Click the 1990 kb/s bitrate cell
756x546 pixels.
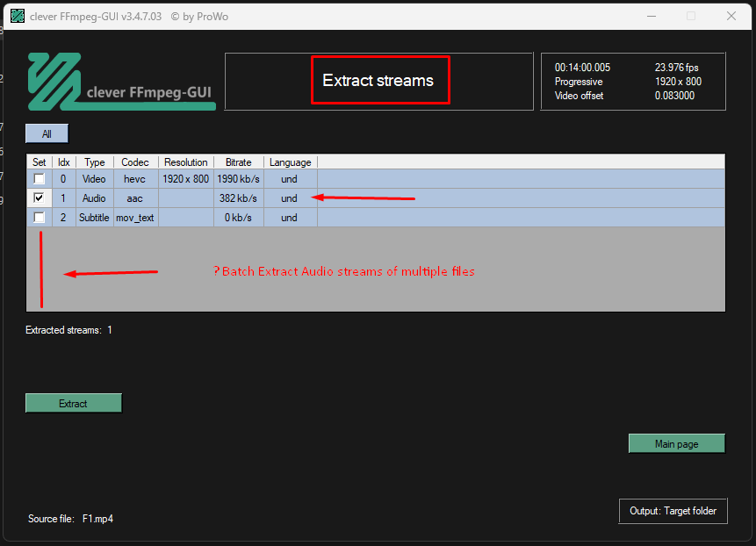click(x=238, y=179)
